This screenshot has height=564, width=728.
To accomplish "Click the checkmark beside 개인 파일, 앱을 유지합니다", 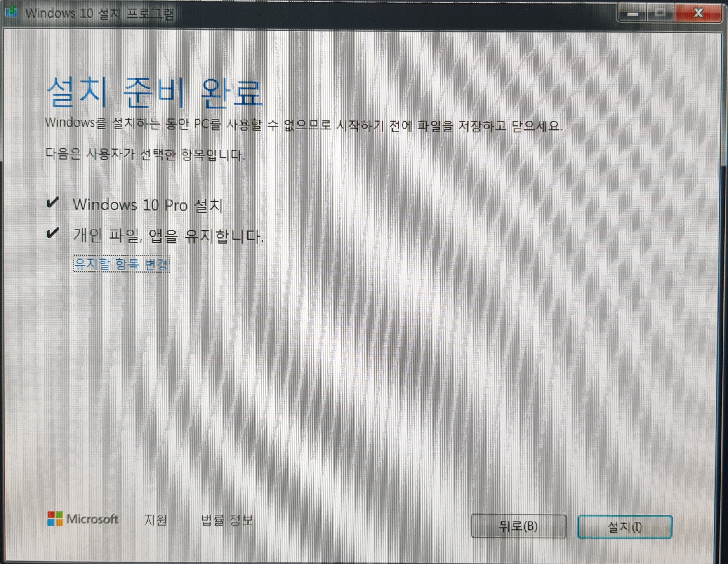I will tap(53, 233).
